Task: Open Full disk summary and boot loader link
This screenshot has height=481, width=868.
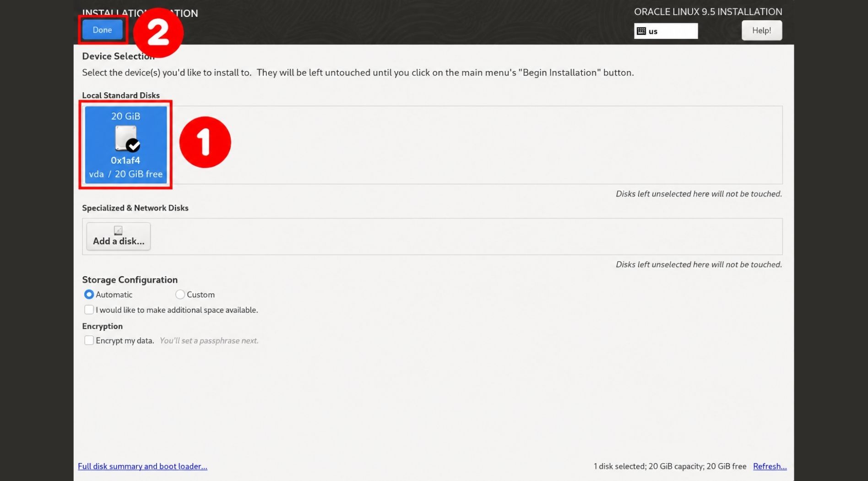Action: [x=142, y=466]
